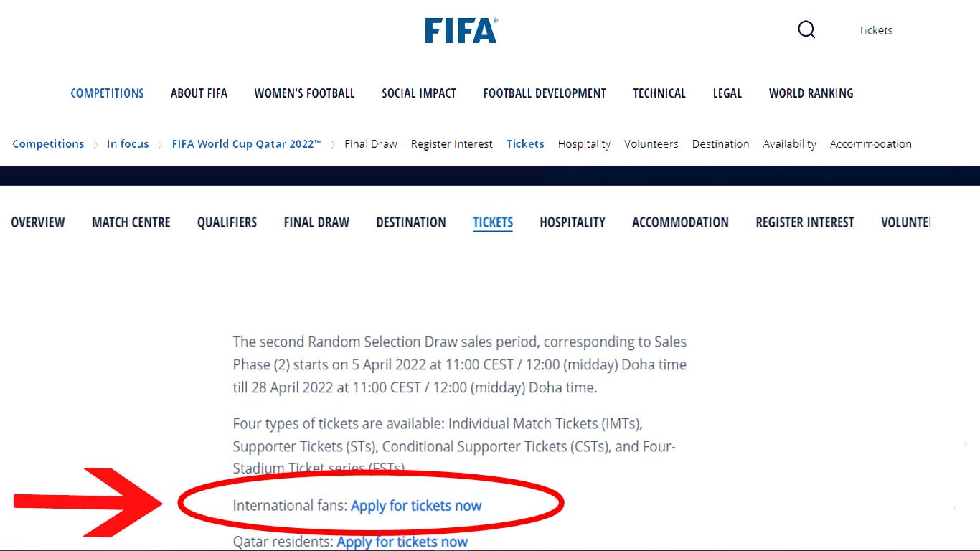Open the ACCOMMODATION tab
Viewport: 980px width, 551px height.
point(680,222)
